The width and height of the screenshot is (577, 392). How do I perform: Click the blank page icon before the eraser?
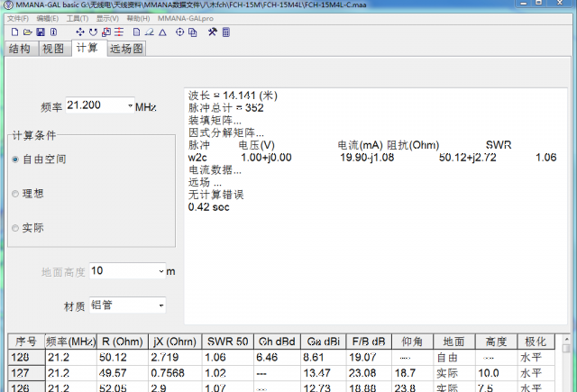(136, 32)
